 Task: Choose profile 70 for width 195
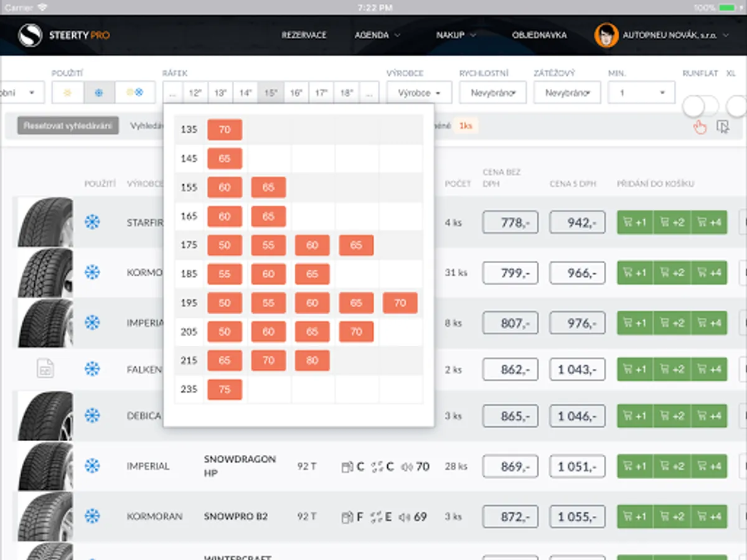pos(400,303)
